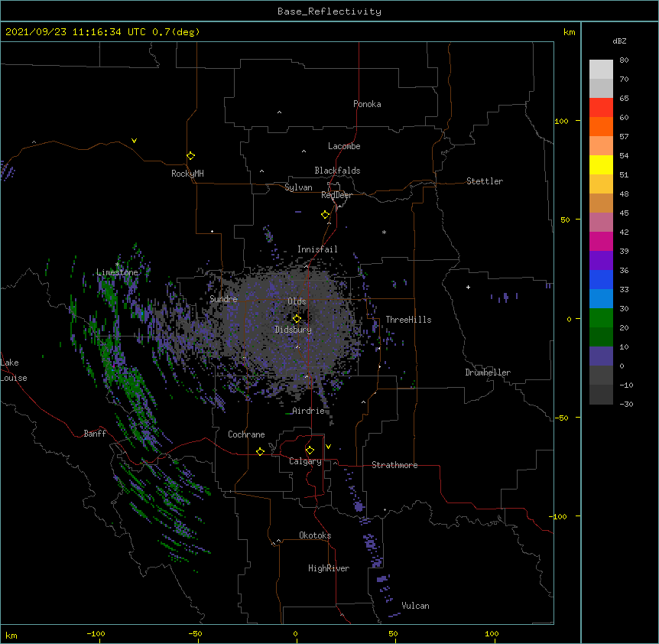The width and height of the screenshot is (659, 644).
Task: Click the white plus marker north of Drumheller
Action: [x=468, y=287]
